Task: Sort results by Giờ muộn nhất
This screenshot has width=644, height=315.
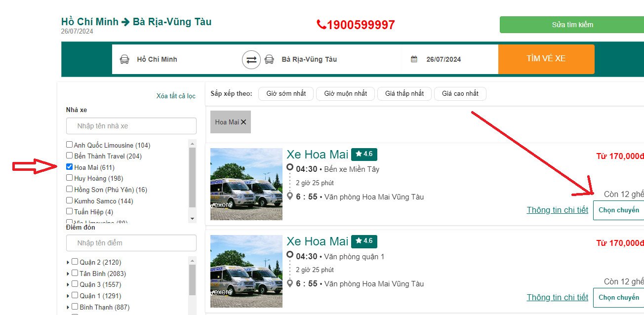Action: click(345, 93)
